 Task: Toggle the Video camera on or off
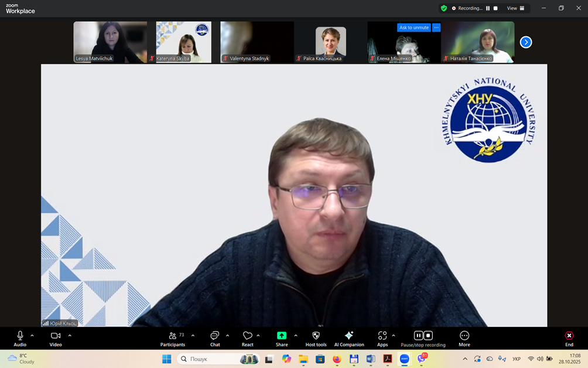pos(56,336)
